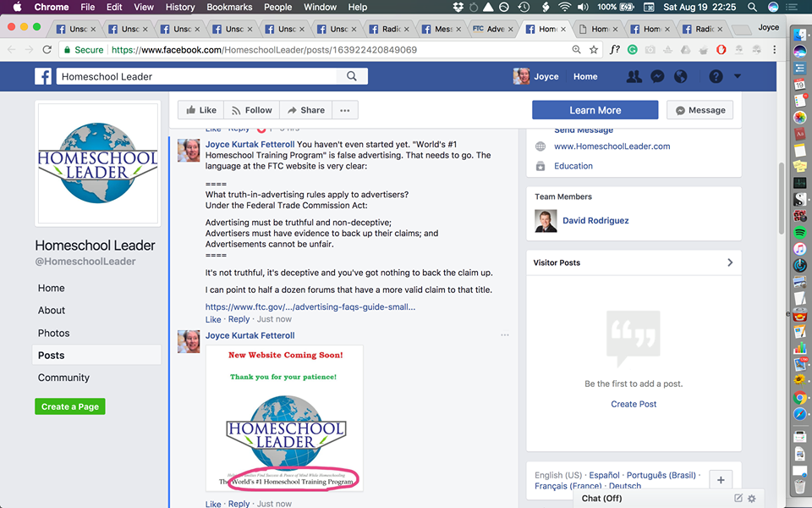
Task: Click the Education category link
Action: coord(573,166)
